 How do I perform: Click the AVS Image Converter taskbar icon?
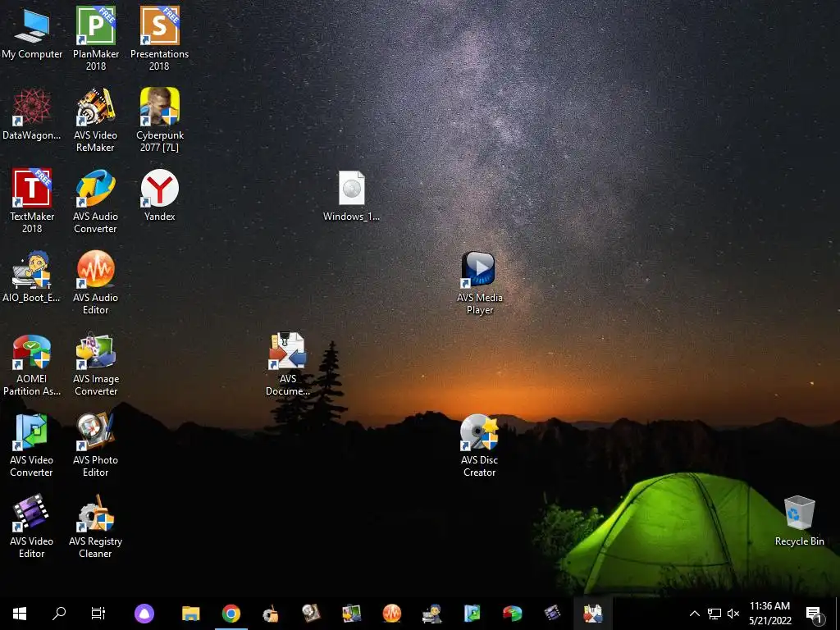(x=351, y=614)
